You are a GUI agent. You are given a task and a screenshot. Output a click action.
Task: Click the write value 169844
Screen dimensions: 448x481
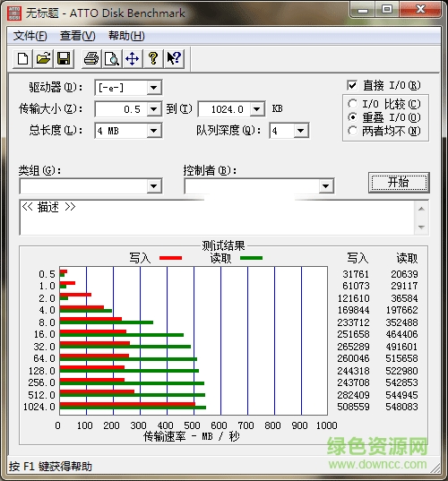[x=353, y=310]
